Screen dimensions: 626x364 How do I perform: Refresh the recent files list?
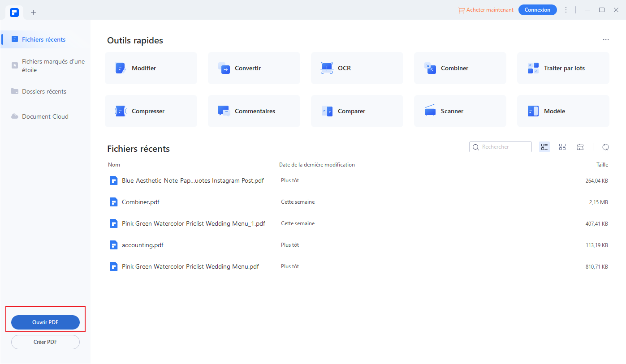point(606,147)
